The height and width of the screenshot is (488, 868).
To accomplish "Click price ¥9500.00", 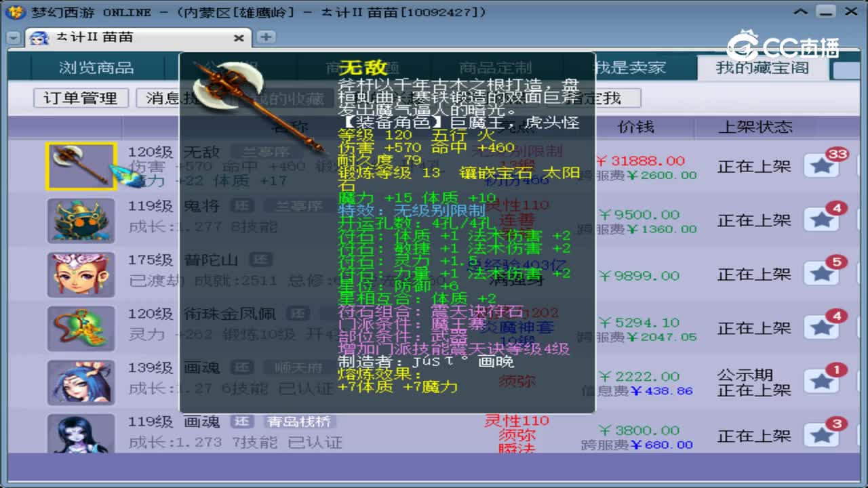I will point(639,215).
